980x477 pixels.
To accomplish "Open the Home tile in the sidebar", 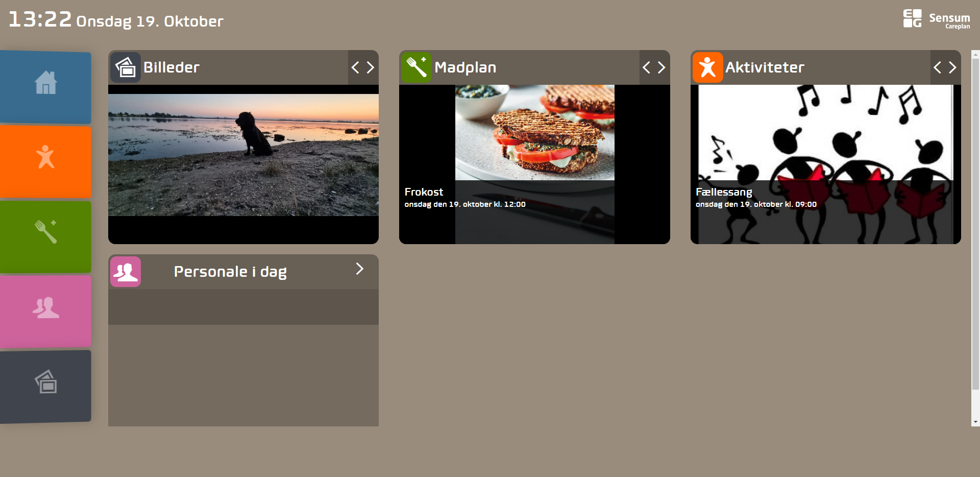I will (x=45, y=87).
